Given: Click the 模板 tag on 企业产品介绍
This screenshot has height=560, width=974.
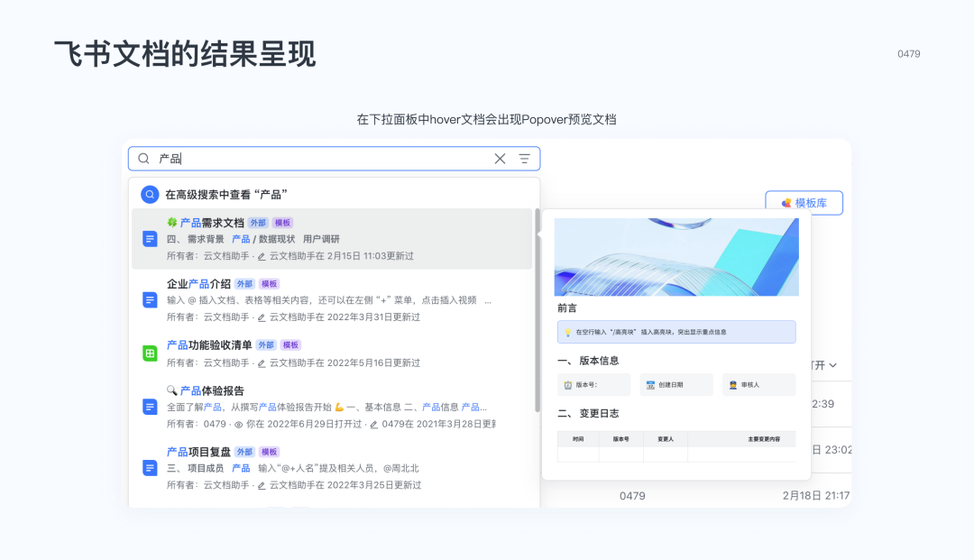Looking at the screenshot, I should (269, 284).
